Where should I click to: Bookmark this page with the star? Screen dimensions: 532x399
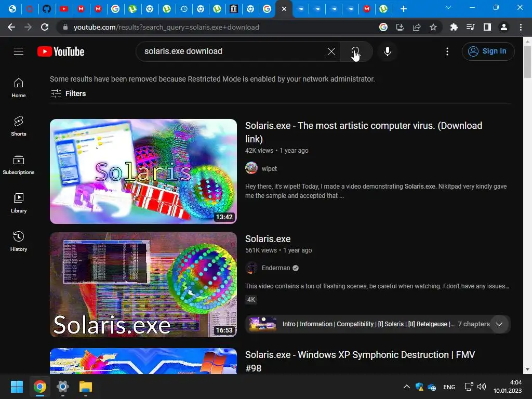(x=433, y=27)
